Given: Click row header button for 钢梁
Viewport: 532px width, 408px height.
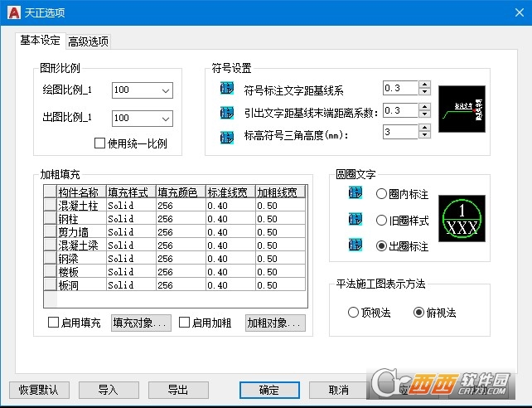Looking at the screenshot, I should pyautogui.click(x=51, y=258).
